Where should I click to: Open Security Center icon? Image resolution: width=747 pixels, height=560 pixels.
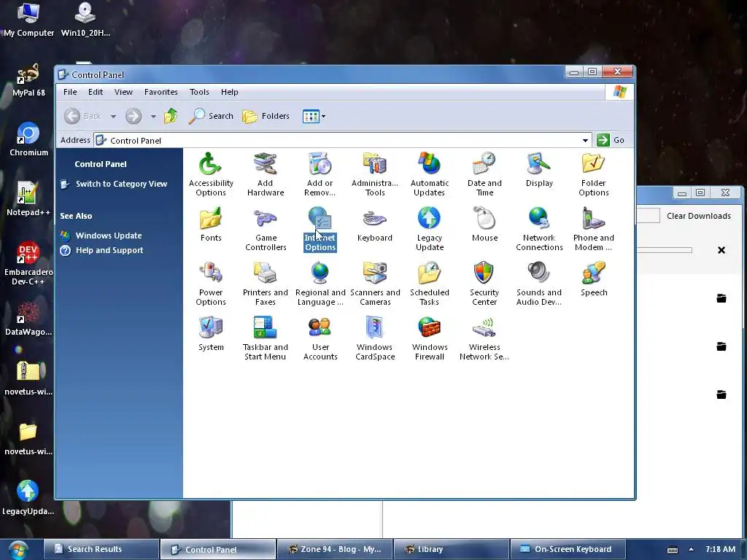tap(484, 284)
